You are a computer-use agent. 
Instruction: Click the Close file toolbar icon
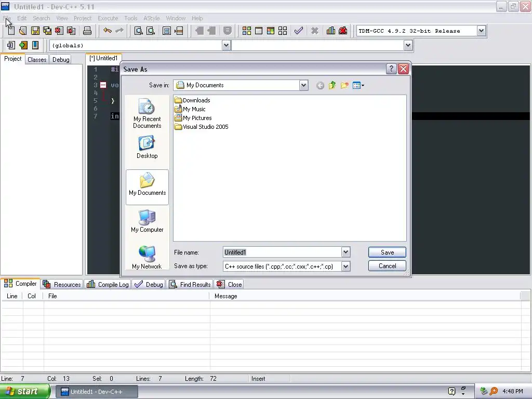pos(59,31)
